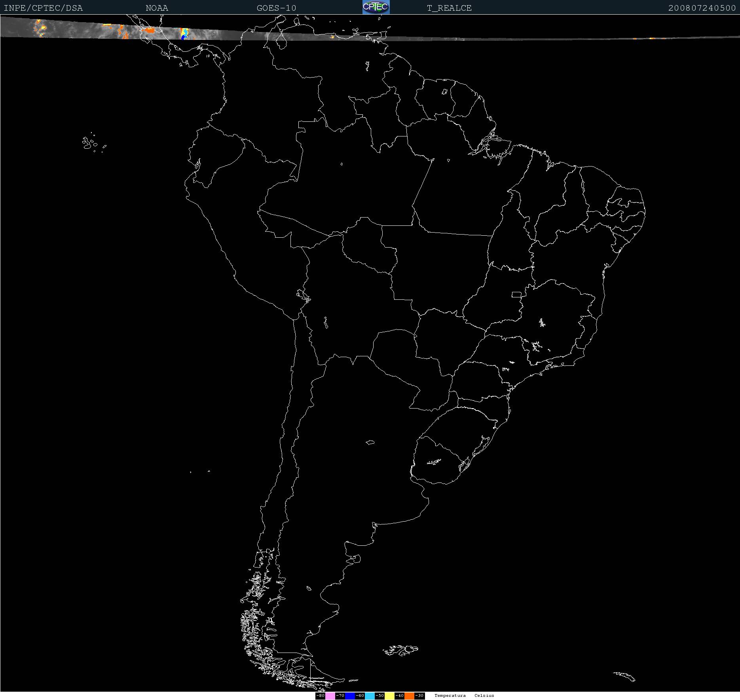This screenshot has width=740, height=700.
Task: Click the INPE/CPTEC/DSA header label
Action: pyautogui.click(x=43, y=8)
